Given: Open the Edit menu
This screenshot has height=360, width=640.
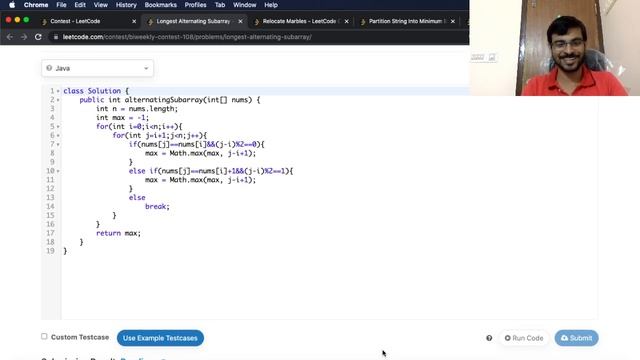Looking at the screenshot, I should (80, 5).
